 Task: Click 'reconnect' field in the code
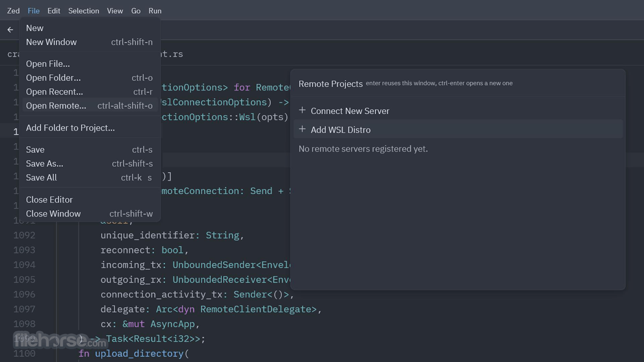[125, 250]
